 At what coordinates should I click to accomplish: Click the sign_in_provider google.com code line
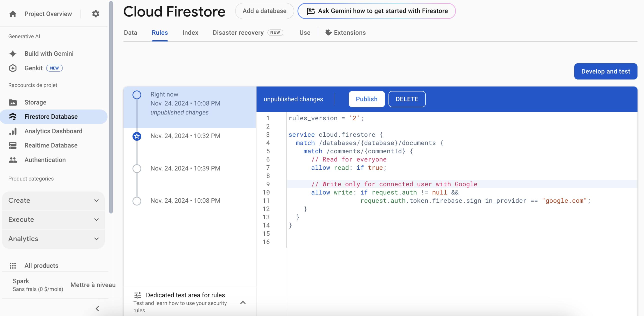pyautogui.click(x=475, y=201)
